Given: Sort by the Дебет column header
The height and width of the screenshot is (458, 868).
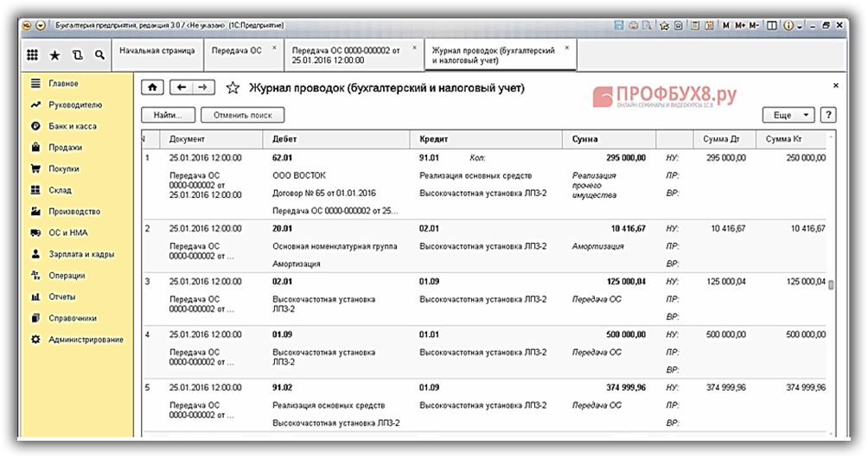Looking at the screenshot, I should pyautogui.click(x=285, y=138).
